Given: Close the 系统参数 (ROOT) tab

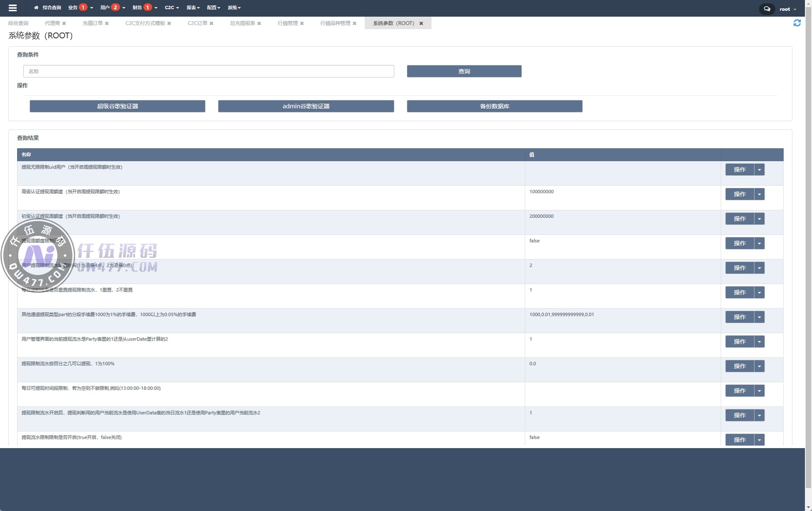Looking at the screenshot, I should [x=421, y=23].
